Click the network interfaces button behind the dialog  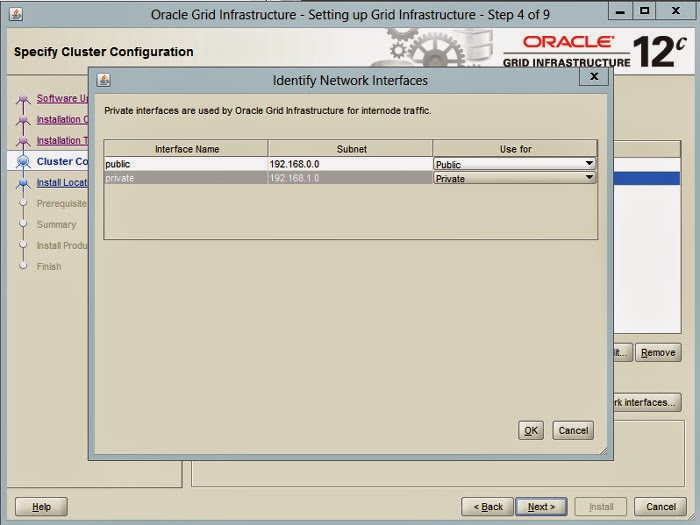647,402
